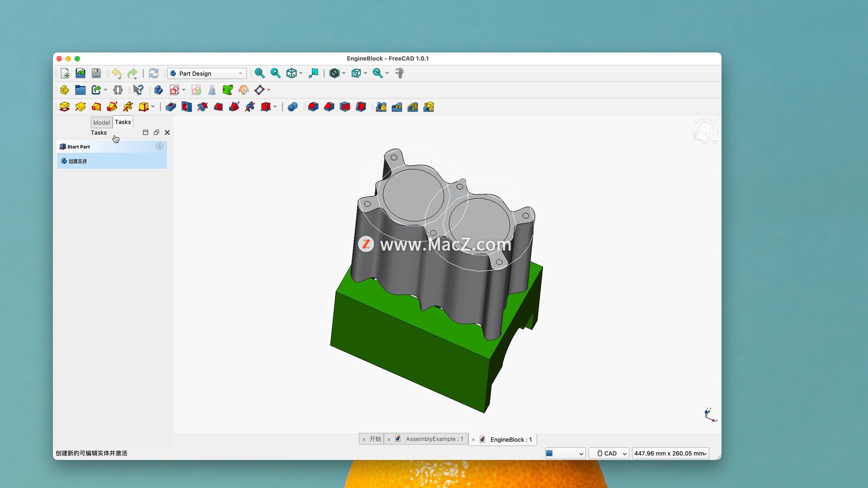Create a group folder
Viewport: 868px width, 488px height.
pyautogui.click(x=80, y=90)
